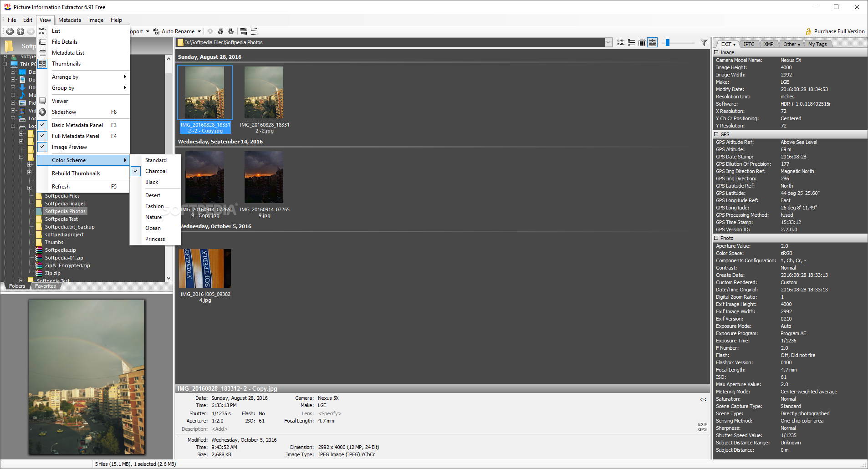Click Purchase Full Version link

(839, 31)
